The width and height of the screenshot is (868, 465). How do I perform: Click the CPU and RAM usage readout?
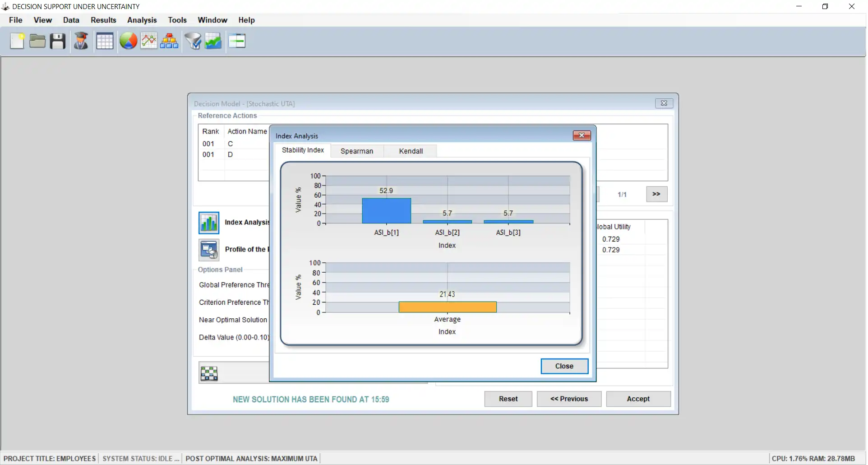[x=813, y=459]
